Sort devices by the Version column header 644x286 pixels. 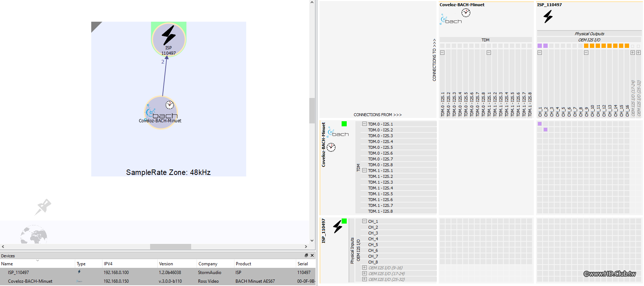[177, 264]
